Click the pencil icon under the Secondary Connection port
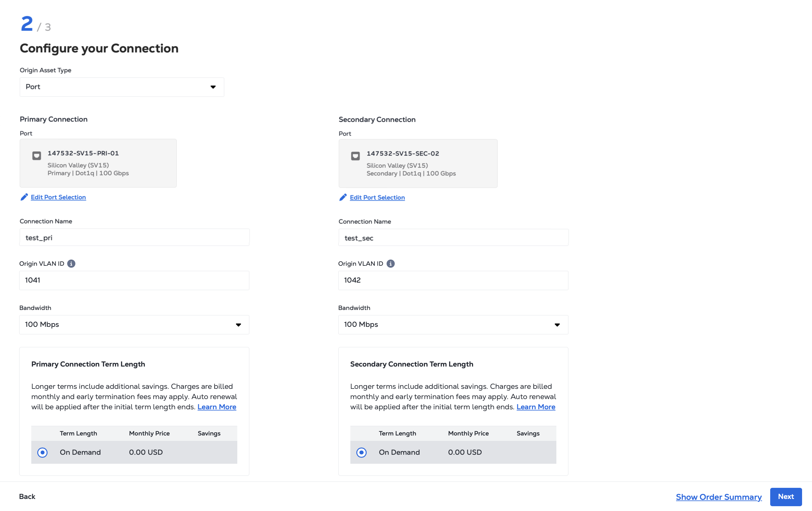The height and width of the screenshot is (511, 812). click(x=343, y=197)
